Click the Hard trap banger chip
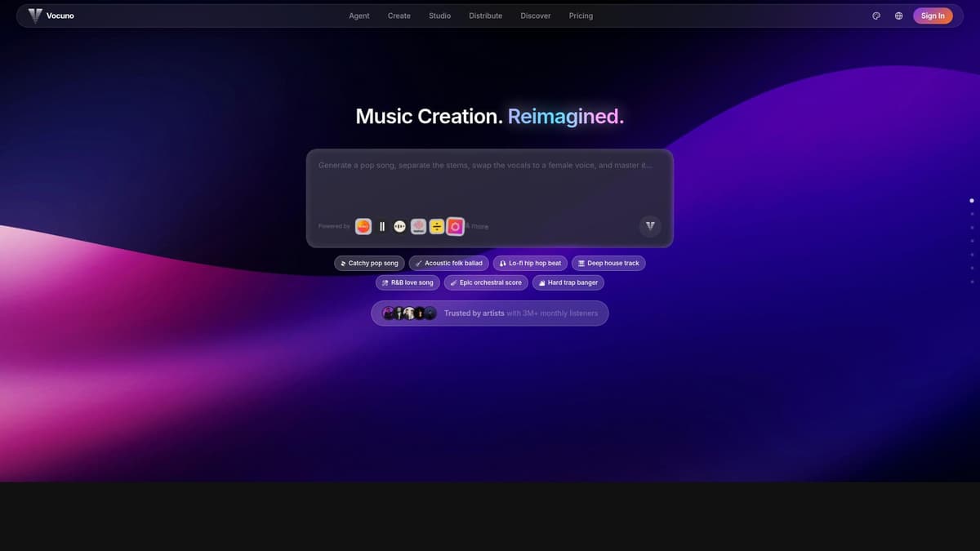Viewport: 980px width, 551px height. tap(568, 282)
